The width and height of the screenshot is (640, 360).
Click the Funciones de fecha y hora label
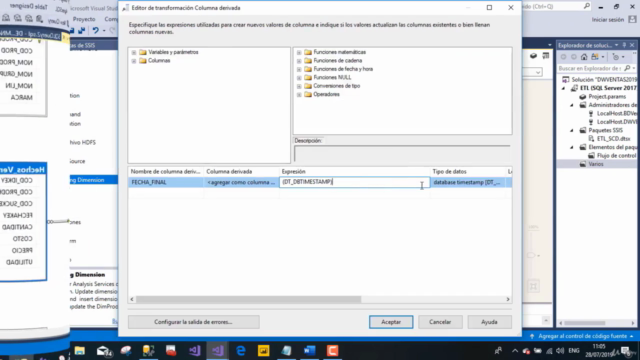coord(343,69)
